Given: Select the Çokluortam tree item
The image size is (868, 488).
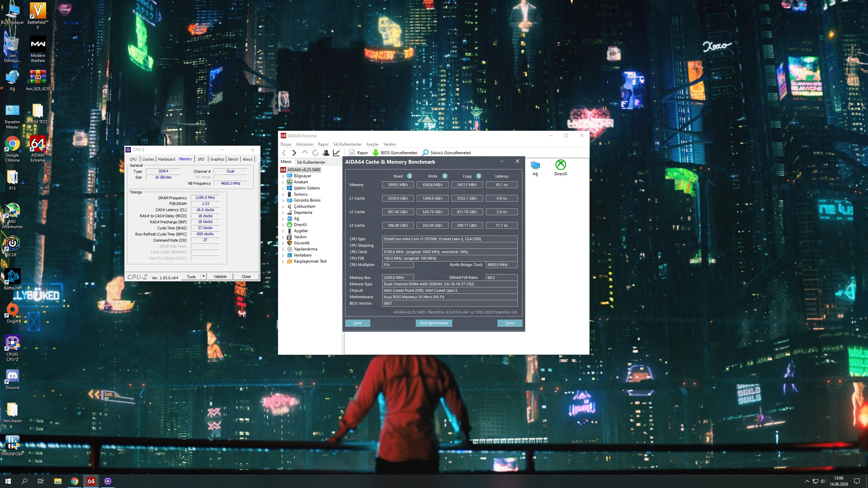Looking at the screenshot, I should [x=304, y=206].
